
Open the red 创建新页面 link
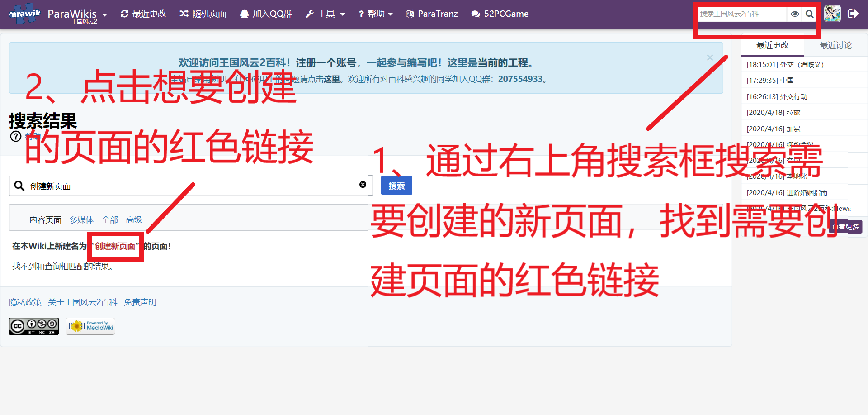point(115,246)
